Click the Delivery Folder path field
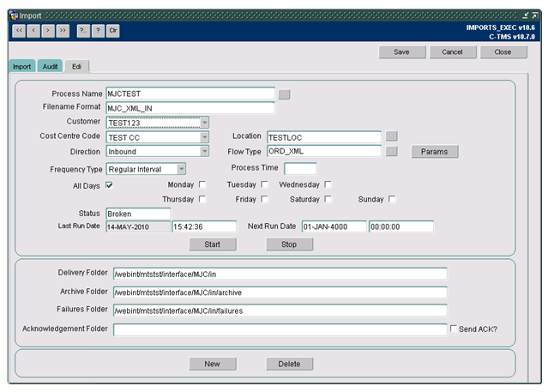The image size is (548, 392). (x=280, y=274)
